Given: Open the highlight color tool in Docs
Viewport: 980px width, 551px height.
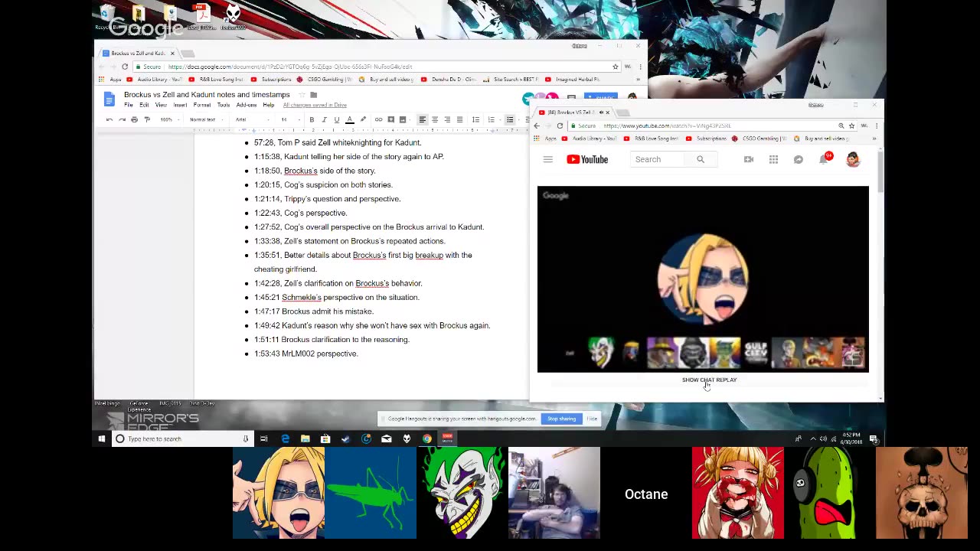Looking at the screenshot, I should click(362, 119).
